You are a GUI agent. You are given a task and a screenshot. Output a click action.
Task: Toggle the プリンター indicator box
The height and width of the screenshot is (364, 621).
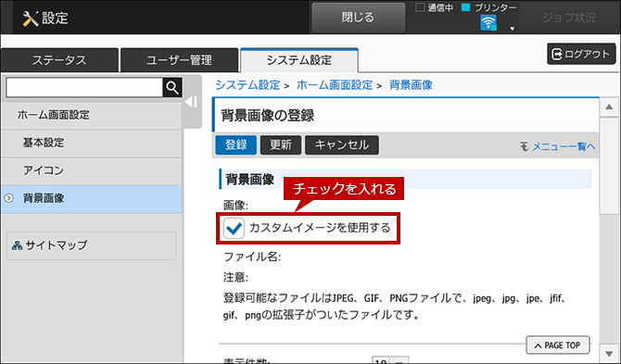click(x=466, y=7)
